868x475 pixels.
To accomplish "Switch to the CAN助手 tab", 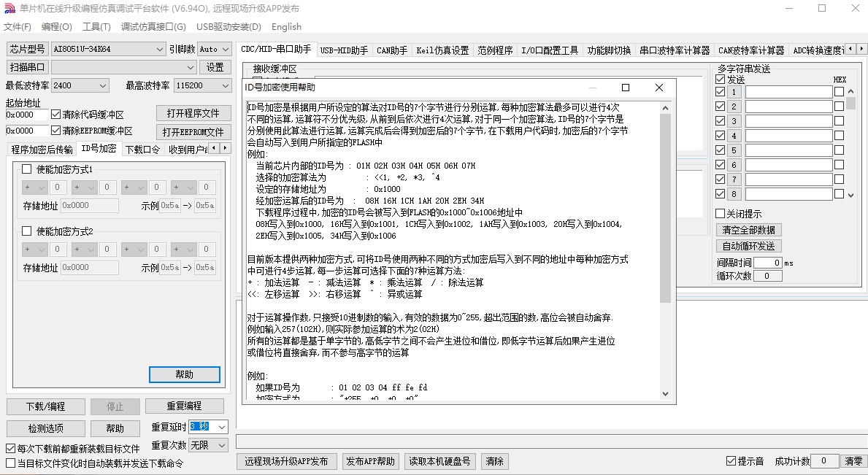I will (392, 50).
